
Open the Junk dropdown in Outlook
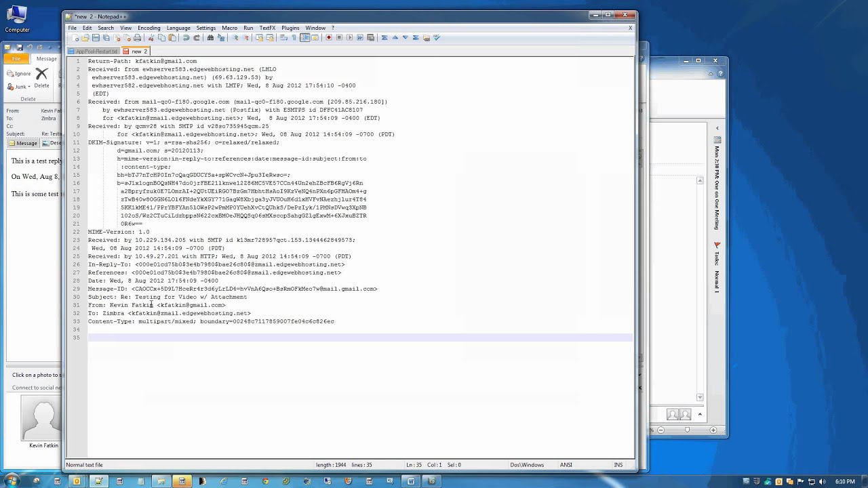[x=20, y=87]
